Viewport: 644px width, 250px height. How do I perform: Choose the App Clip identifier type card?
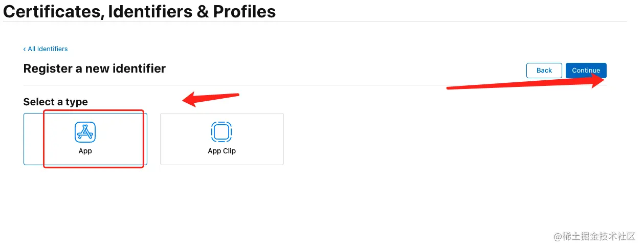[222, 139]
